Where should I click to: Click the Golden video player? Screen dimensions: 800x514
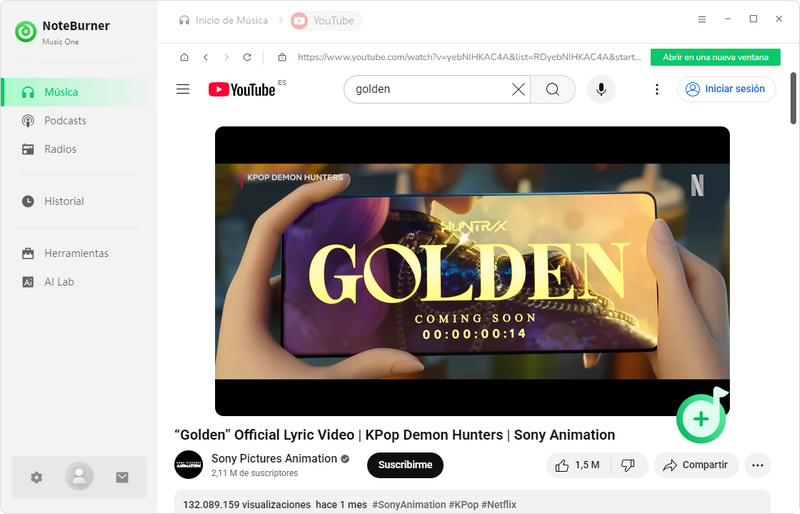[472, 271]
